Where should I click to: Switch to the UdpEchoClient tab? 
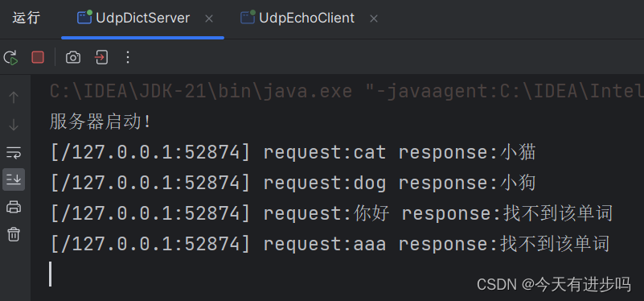point(297,18)
